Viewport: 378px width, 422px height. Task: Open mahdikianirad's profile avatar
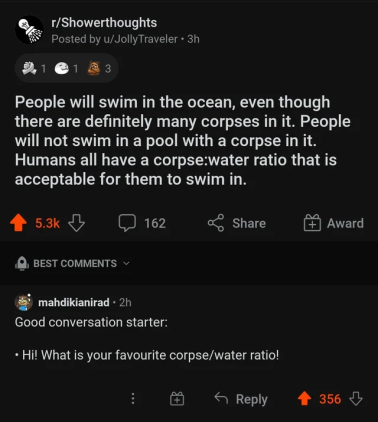pyautogui.click(x=24, y=302)
